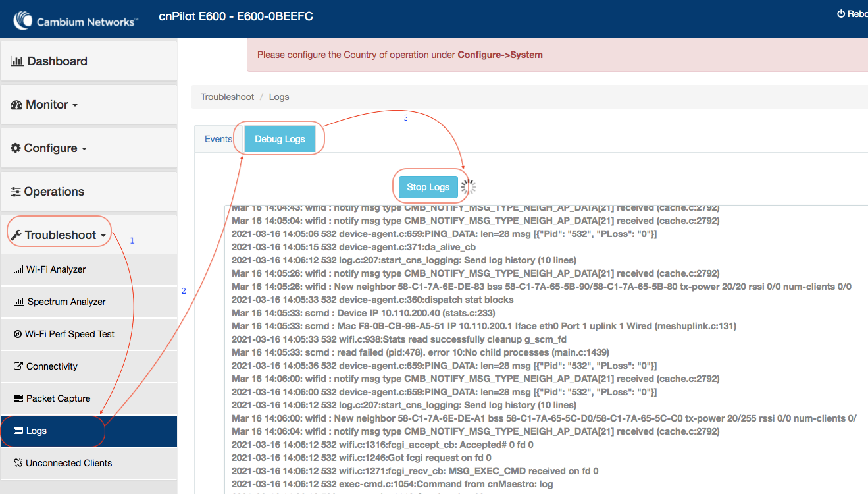Click the Reboot power icon

tap(840, 14)
